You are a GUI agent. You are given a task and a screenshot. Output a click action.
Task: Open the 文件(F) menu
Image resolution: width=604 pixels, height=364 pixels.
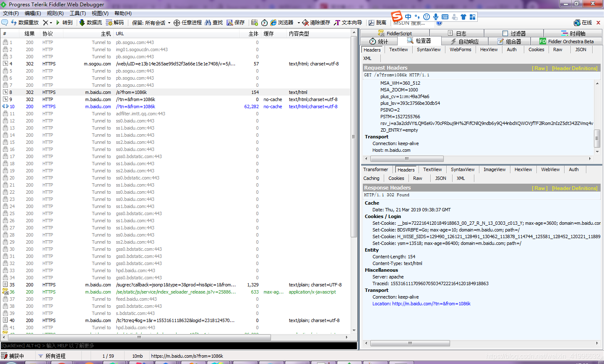[x=11, y=13]
